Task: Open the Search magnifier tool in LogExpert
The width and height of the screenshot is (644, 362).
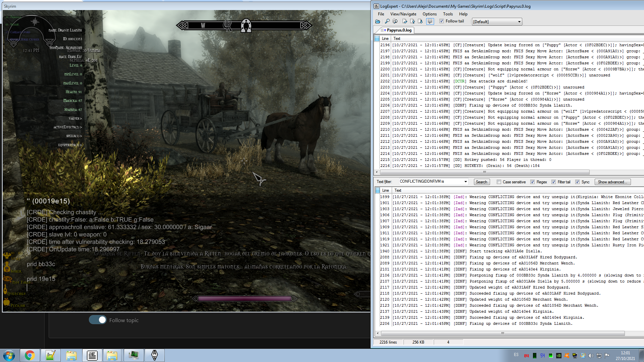Action: (x=387, y=21)
